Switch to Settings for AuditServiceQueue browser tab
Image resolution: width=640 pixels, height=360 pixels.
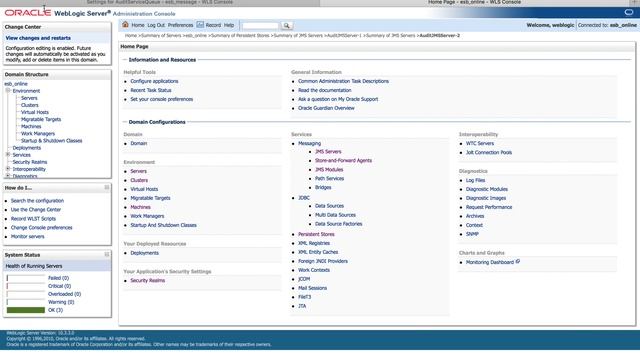tap(160, 2)
